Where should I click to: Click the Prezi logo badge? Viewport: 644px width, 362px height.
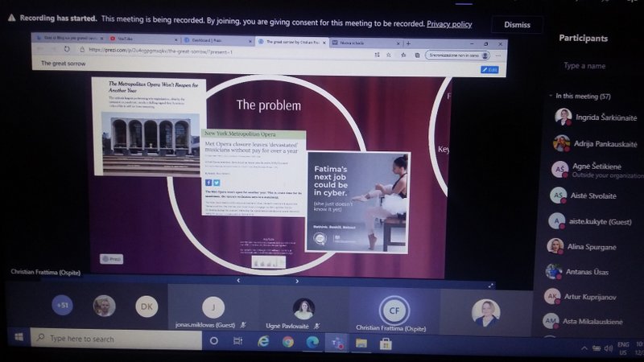click(112, 259)
